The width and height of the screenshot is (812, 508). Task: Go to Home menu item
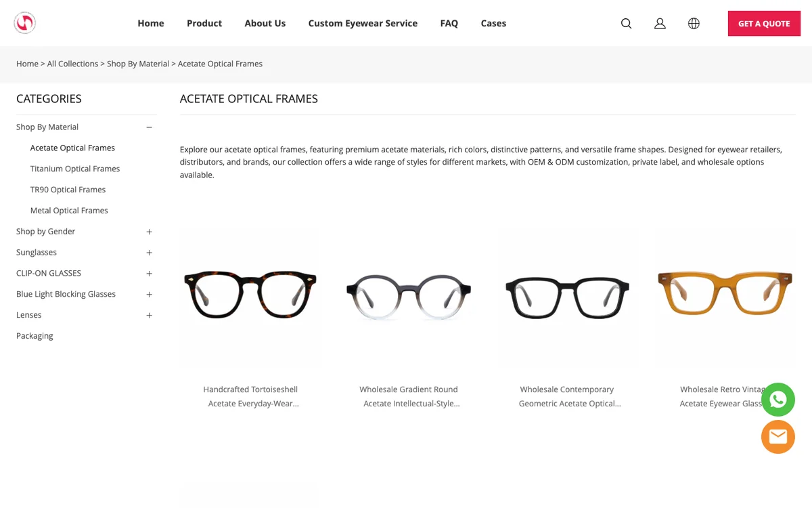click(x=151, y=23)
